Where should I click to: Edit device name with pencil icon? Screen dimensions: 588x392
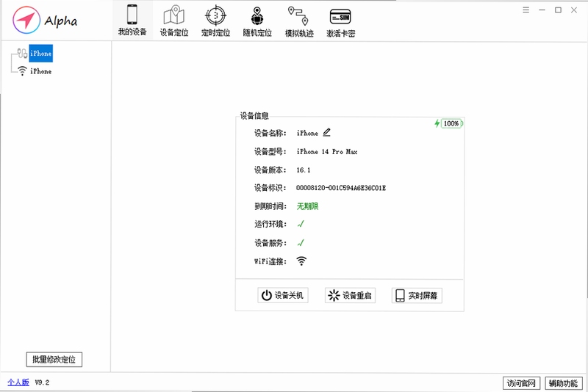[x=326, y=133]
